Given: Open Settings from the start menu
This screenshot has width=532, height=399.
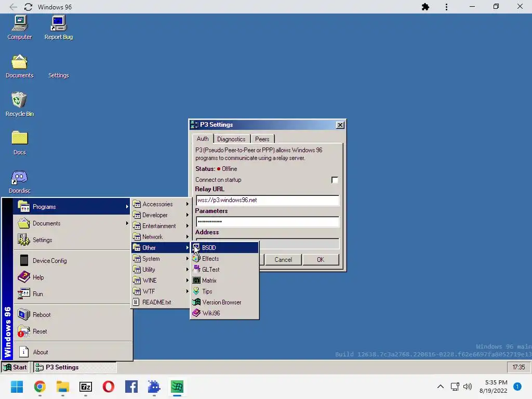Looking at the screenshot, I should tap(72, 240).
